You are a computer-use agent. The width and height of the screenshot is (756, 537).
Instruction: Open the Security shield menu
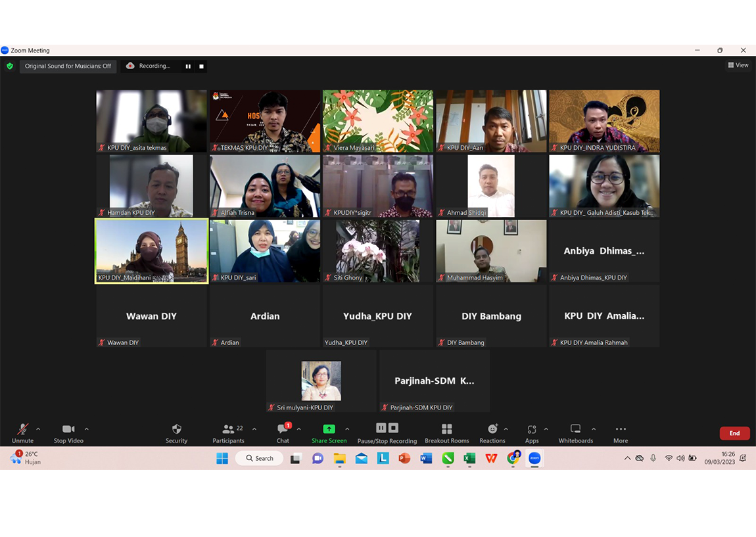pyautogui.click(x=176, y=429)
